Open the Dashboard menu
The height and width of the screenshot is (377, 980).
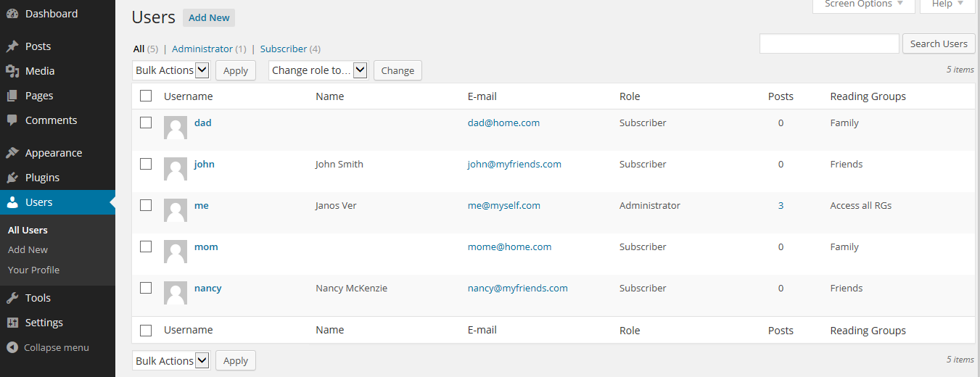(57, 14)
